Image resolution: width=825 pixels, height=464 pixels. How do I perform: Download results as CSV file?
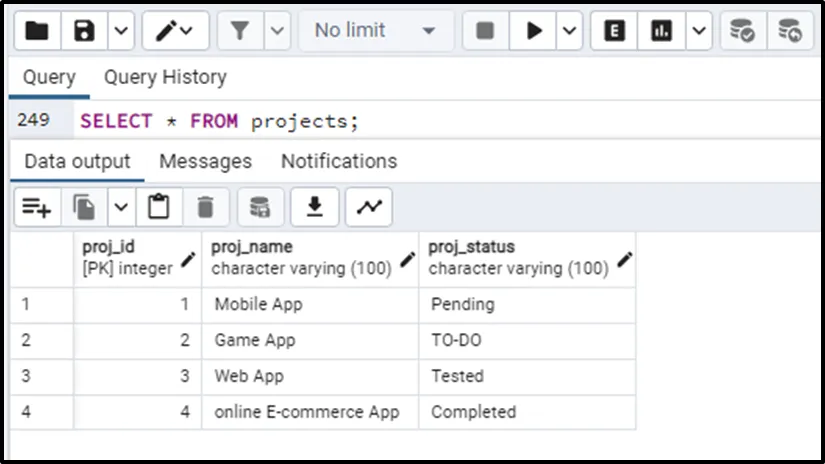[314, 207]
